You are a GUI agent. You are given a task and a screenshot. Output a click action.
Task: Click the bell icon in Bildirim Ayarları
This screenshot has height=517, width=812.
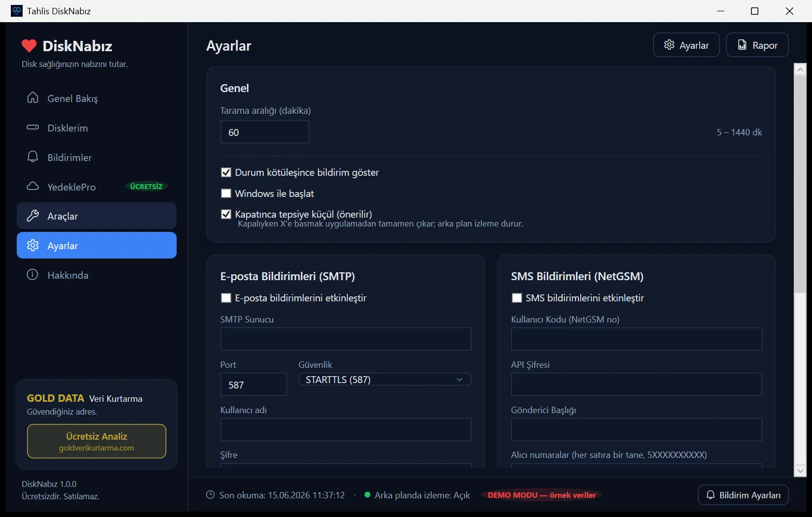pos(711,495)
